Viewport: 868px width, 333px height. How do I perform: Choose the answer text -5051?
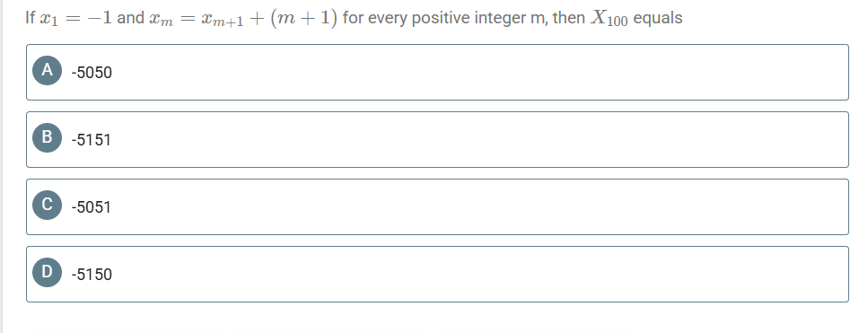click(x=92, y=207)
